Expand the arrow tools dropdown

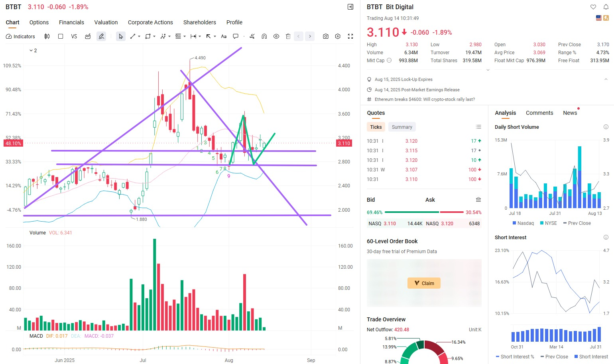215,36
